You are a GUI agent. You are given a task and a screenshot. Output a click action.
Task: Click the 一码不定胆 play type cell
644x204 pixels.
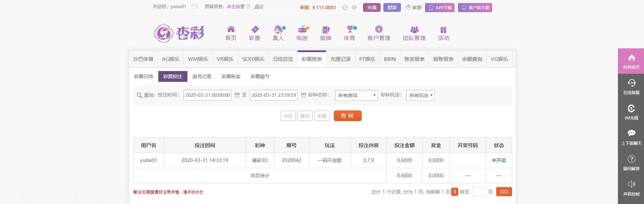pyautogui.click(x=330, y=160)
